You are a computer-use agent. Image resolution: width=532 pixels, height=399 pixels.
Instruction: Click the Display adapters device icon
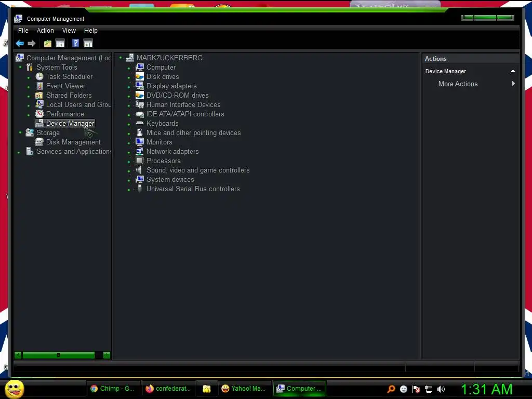(x=139, y=86)
